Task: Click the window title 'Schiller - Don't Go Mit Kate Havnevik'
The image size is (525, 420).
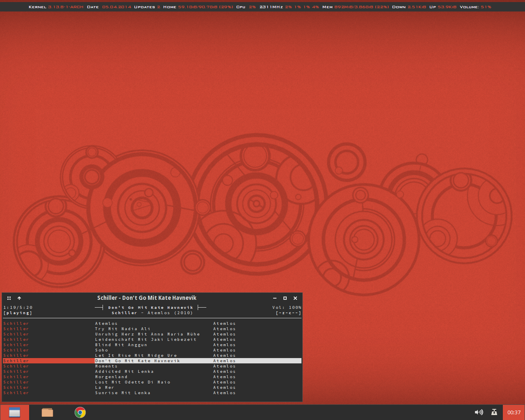Action: pyautogui.click(x=147, y=298)
